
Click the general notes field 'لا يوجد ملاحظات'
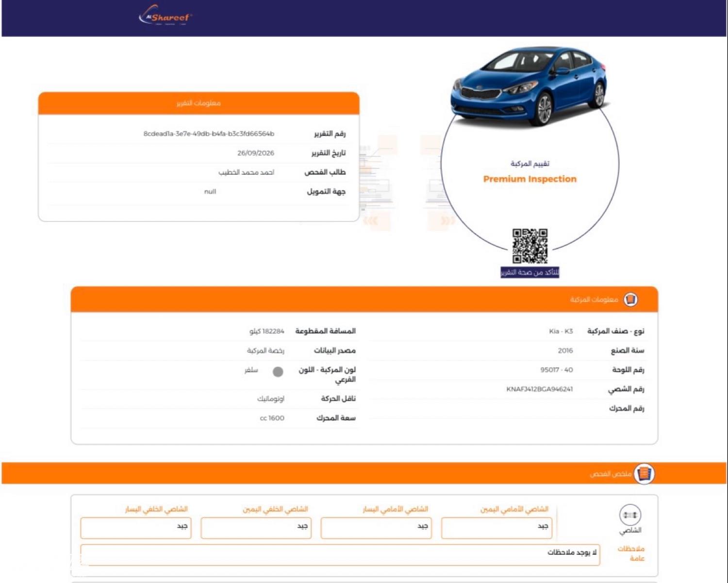(x=340, y=554)
